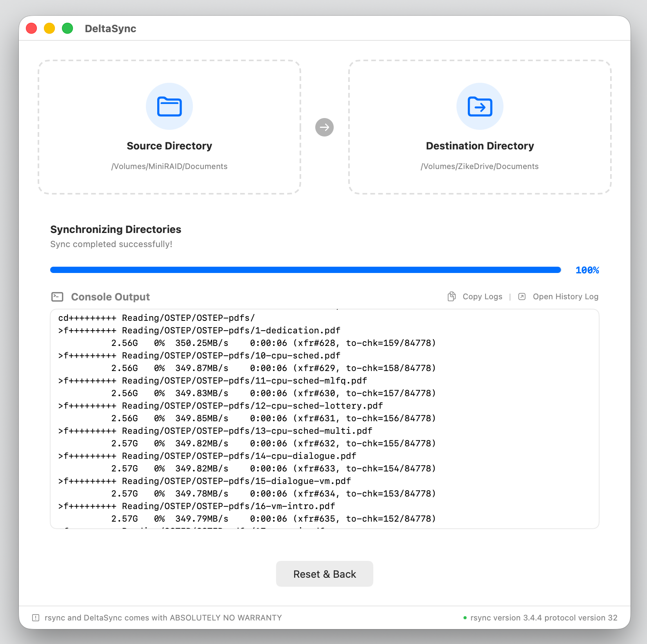Image resolution: width=647 pixels, height=644 pixels.
Task: Click the 13-cpu-sched-multi.pdf log line
Action: tap(215, 431)
